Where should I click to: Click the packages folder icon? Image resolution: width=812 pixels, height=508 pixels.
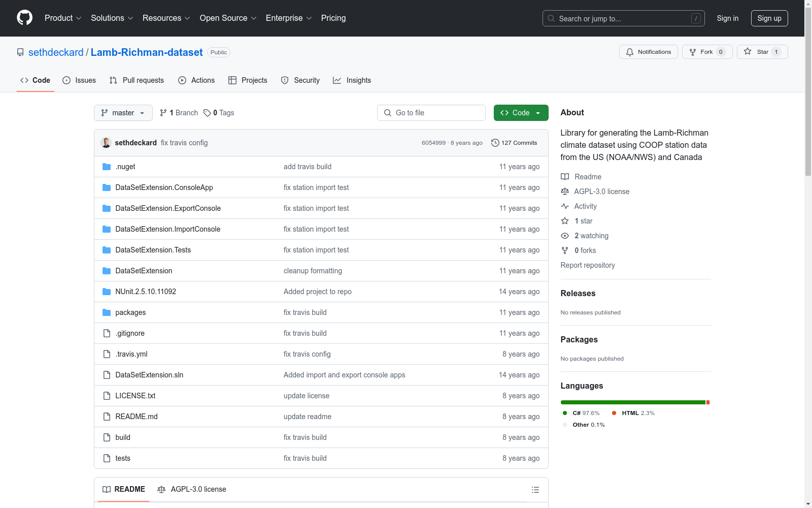pos(107,312)
